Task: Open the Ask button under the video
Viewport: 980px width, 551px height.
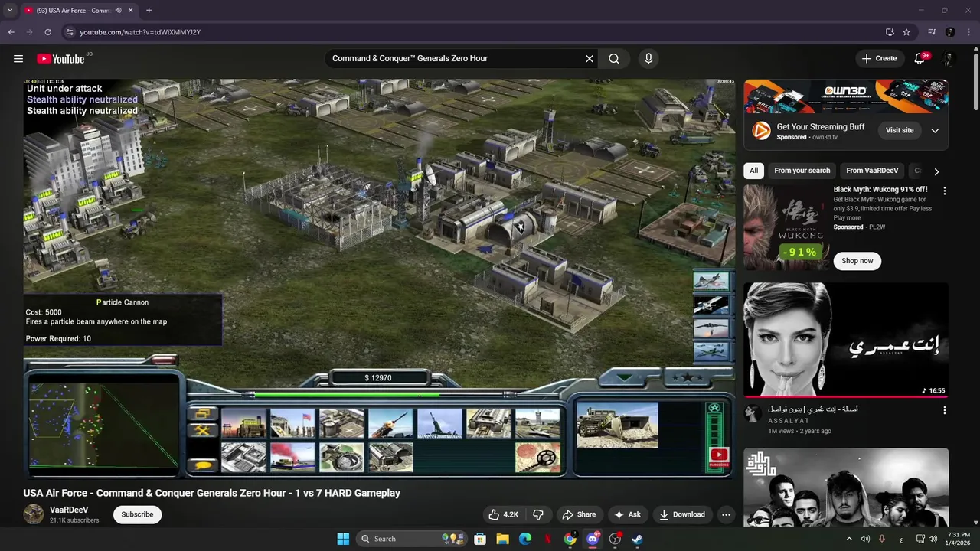Action: (x=627, y=514)
